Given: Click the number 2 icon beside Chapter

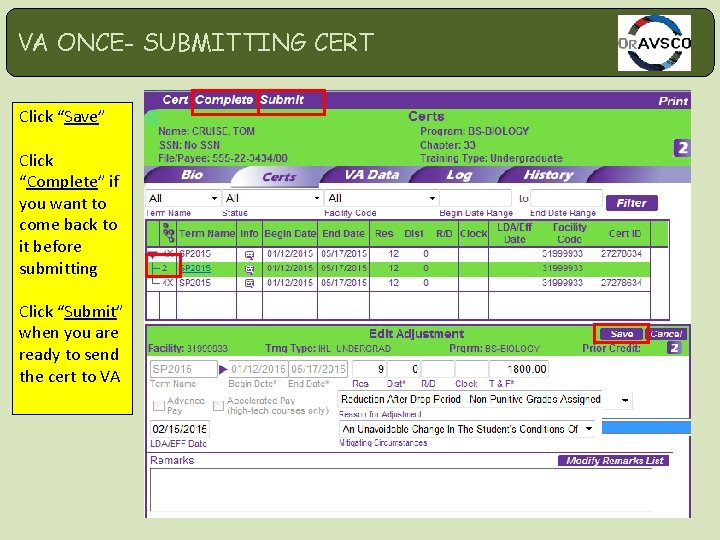Looking at the screenshot, I should (x=682, y=148).
